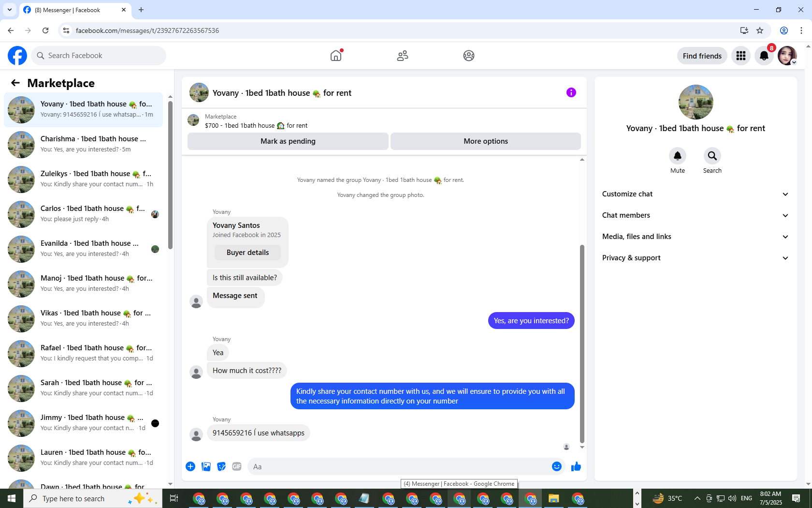
Task: Expand Media, files and links section
Action: pyautogui.click(x=696, y=237)
